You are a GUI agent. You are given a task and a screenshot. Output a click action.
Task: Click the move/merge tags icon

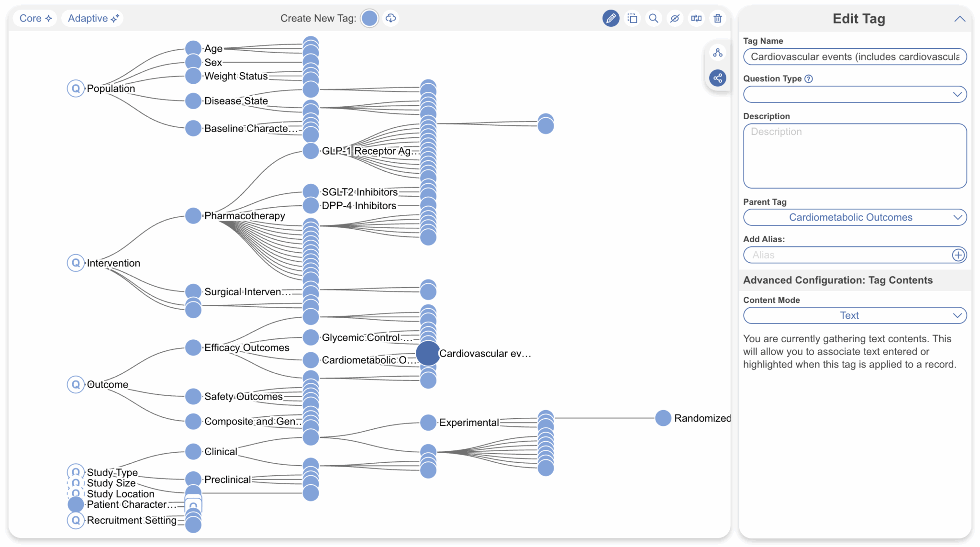[696, 18]
